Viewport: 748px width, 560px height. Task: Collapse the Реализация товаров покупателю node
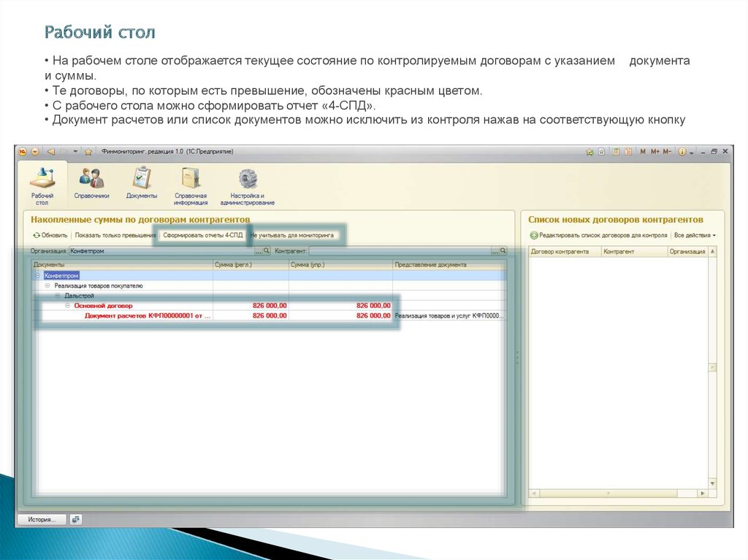click(47, 286)
